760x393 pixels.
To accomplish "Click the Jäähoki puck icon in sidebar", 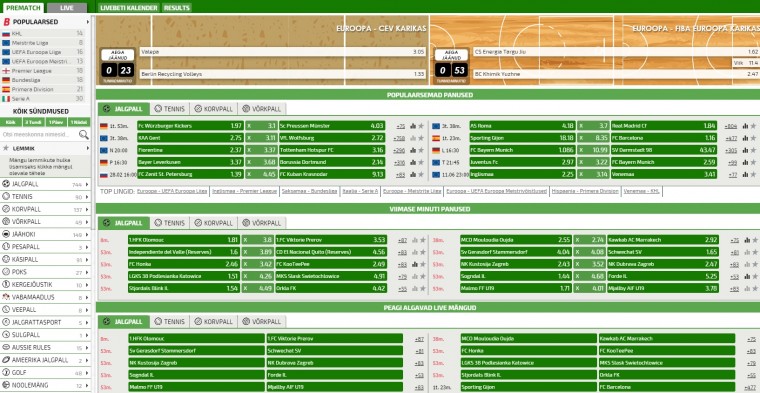I will pos(6,235).
